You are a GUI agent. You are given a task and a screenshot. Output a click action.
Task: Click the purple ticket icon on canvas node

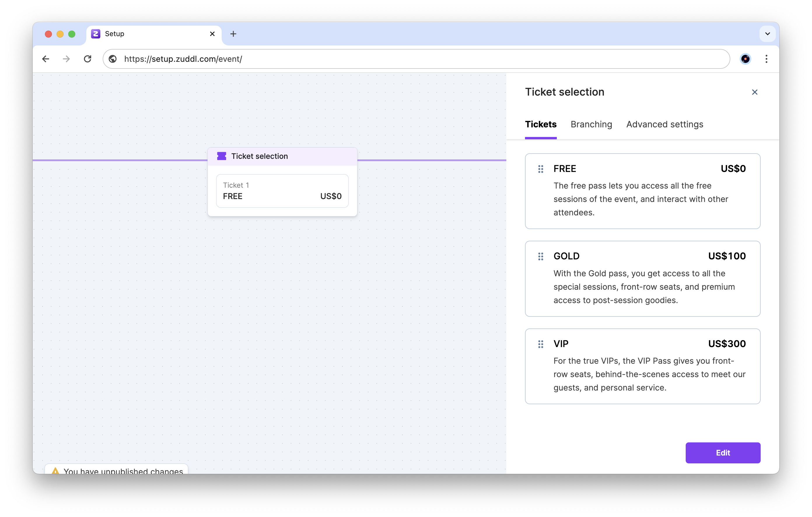[222, 156]
